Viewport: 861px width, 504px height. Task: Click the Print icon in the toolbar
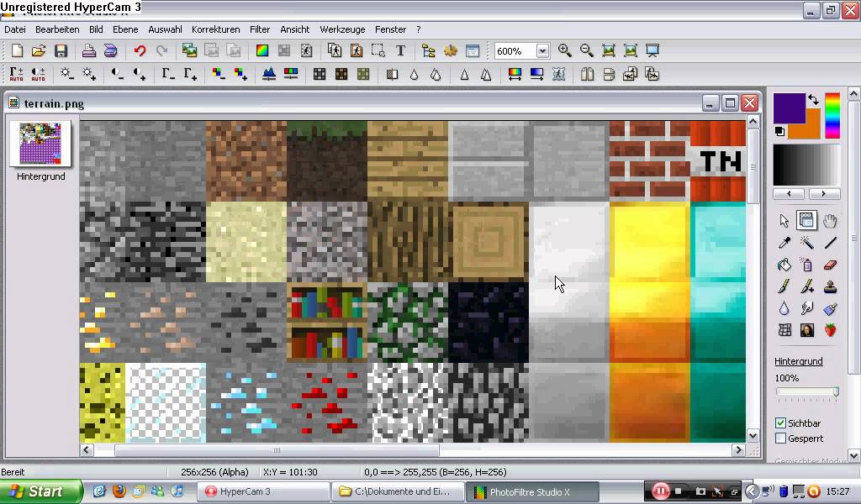[88, 51]
